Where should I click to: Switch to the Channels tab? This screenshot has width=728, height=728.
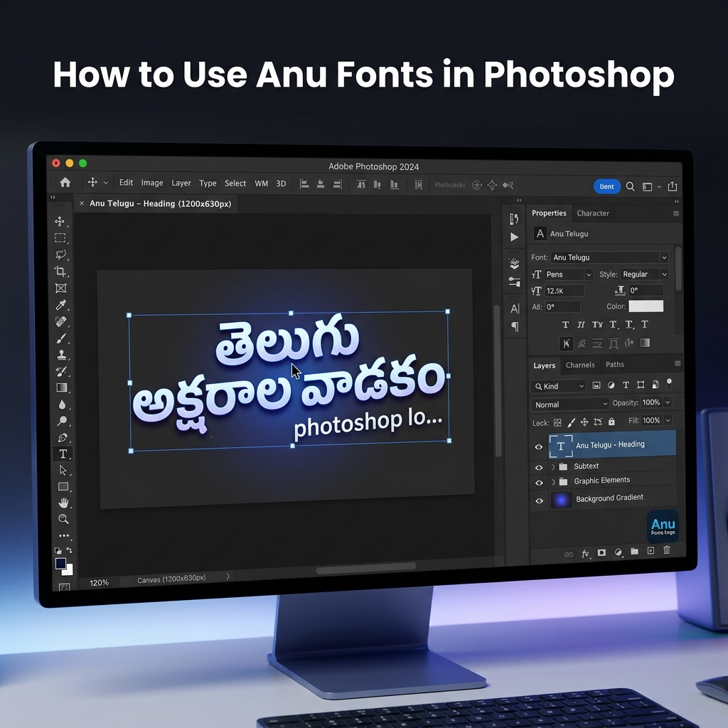point(580,365)
